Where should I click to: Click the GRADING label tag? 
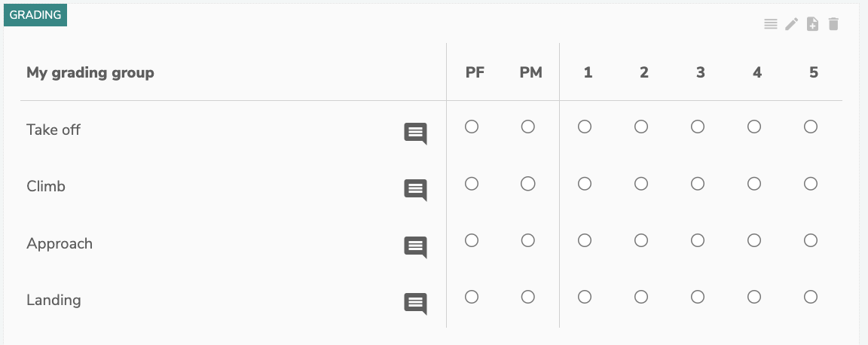point(35,15)
